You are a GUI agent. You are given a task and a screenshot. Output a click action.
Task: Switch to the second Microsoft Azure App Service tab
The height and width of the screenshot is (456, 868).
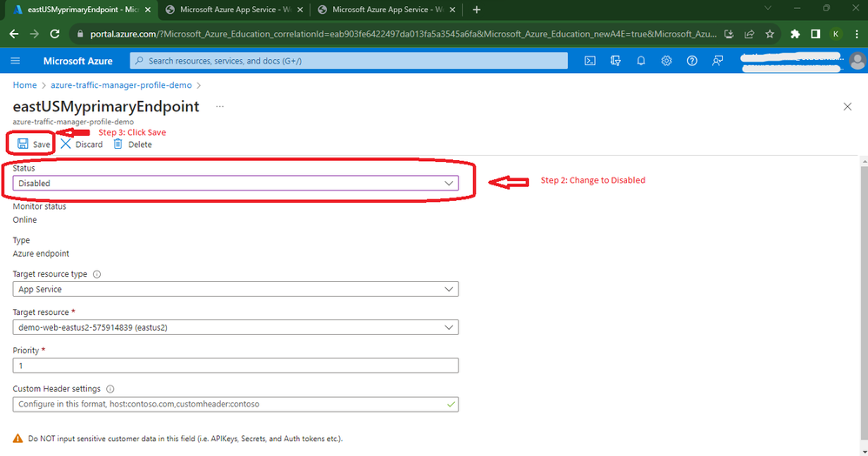pos(234,10)
